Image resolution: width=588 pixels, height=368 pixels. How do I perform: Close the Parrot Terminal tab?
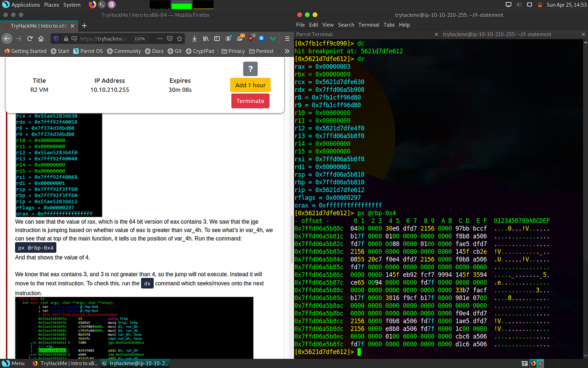[436, 34]
